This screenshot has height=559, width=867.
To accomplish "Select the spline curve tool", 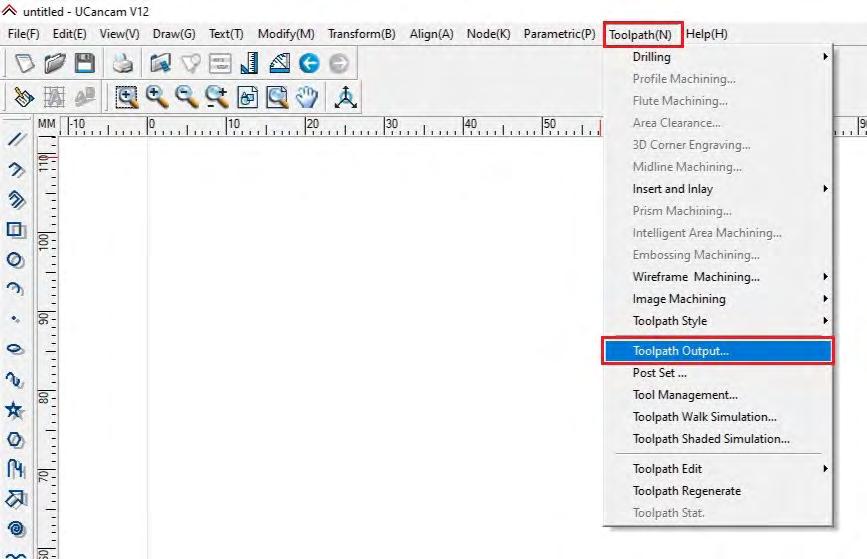I will pyautogui.click(x=16, y=379).
